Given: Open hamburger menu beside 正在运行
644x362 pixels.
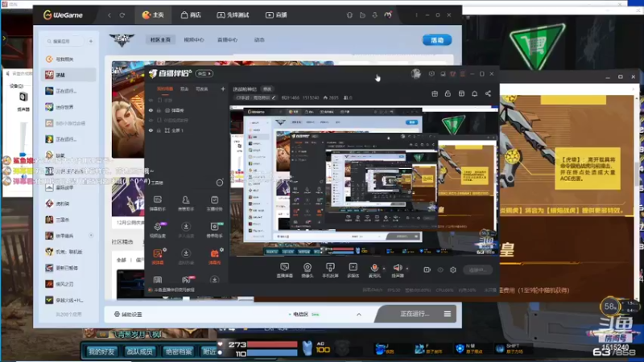Looking at the screenshot, I should [x=448, y=314].
